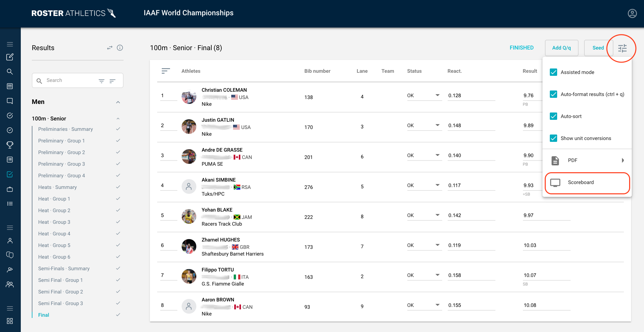Click the info icon beside Results
644x332 pixels.
click(x=120, y=48)
